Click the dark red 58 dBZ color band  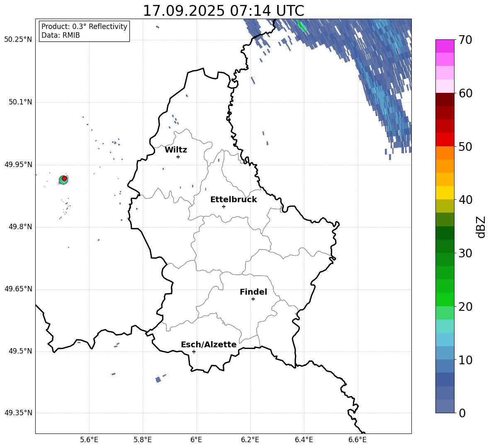445,99
